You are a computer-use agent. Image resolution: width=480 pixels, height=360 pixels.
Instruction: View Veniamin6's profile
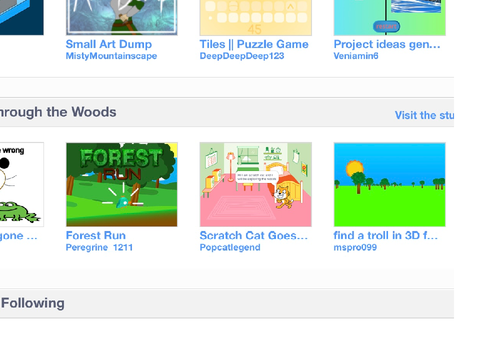[x=356, y=56]
